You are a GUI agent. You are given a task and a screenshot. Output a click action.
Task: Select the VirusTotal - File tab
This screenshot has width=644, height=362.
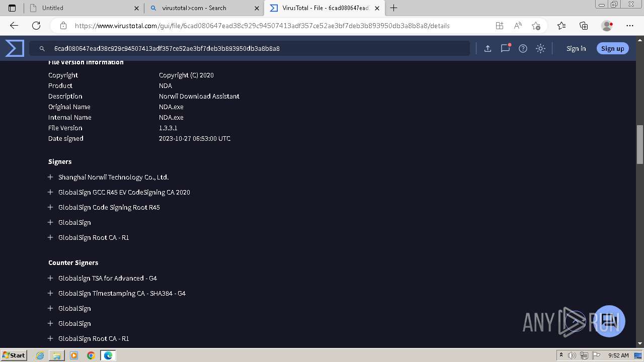(x=324, y=8)
